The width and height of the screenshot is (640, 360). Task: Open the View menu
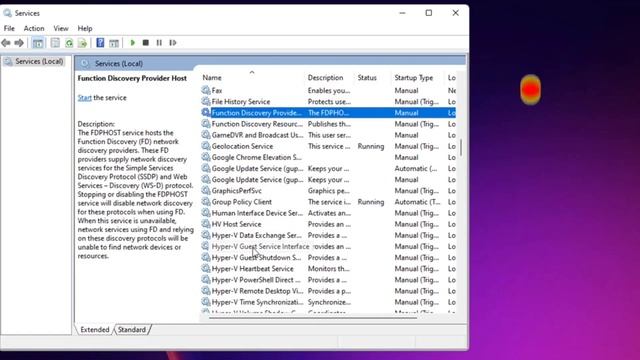[61, 28]
